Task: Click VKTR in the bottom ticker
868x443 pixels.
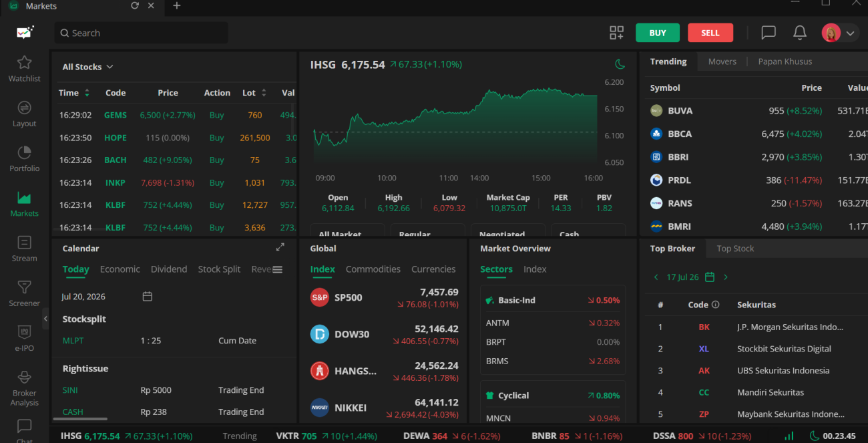Action: 288,436
